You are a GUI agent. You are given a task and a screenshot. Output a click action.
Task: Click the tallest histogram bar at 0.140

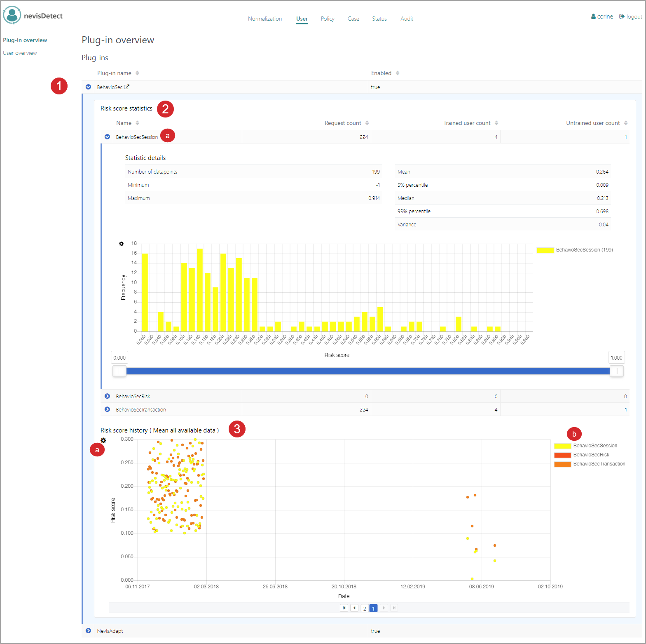point(199,290)
